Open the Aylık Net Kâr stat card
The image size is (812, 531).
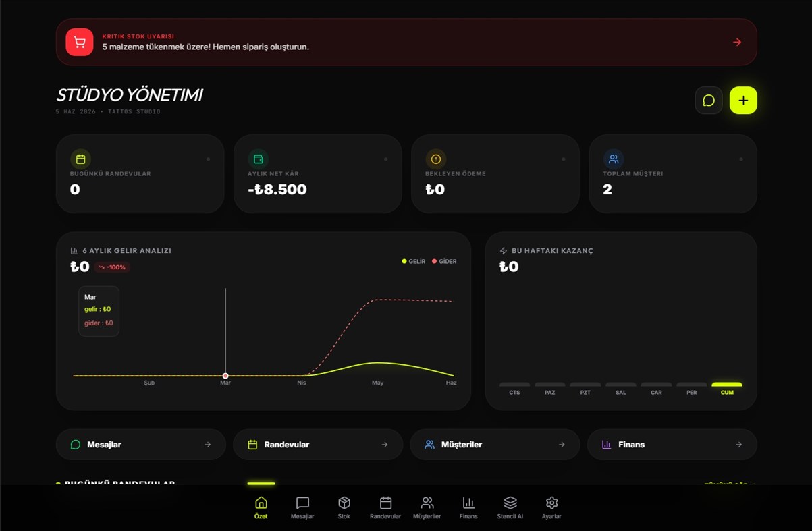318,174
